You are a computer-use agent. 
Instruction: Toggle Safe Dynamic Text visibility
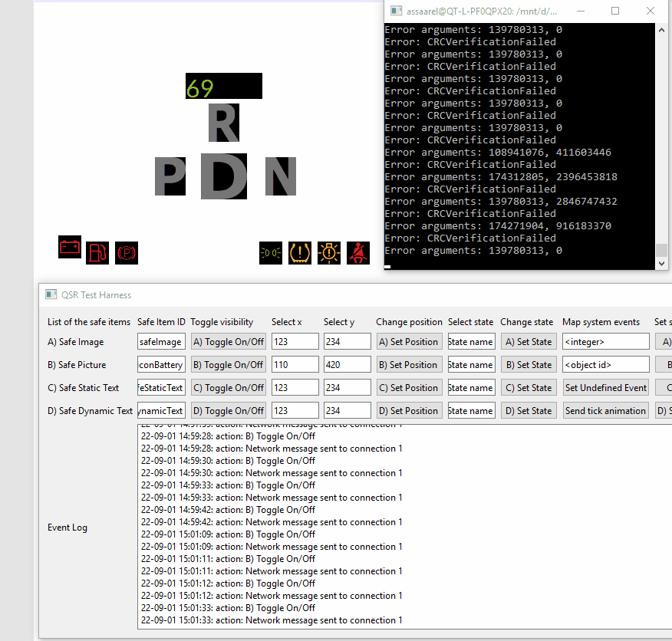click(228, 410)
